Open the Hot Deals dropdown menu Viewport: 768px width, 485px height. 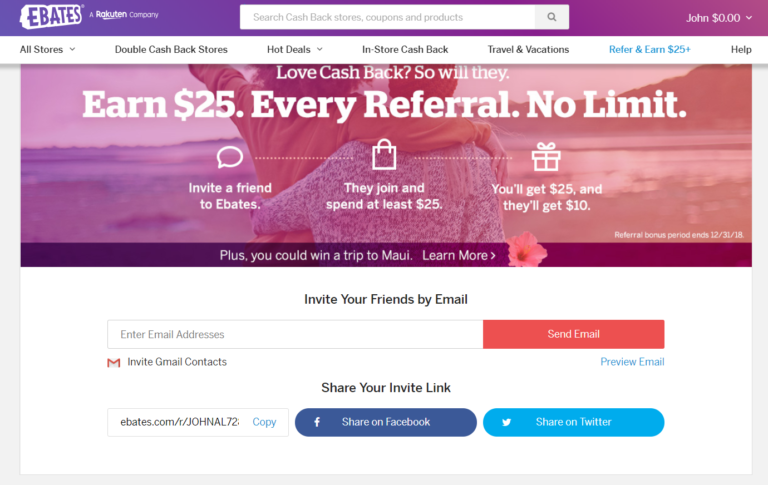pos(295,49)
